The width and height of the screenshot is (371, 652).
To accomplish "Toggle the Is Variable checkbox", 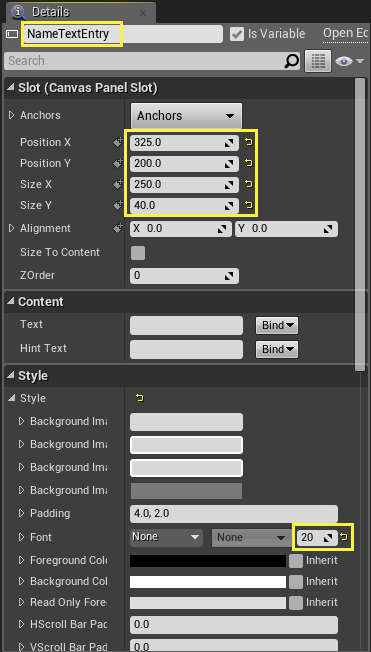I will coord(237,34).
